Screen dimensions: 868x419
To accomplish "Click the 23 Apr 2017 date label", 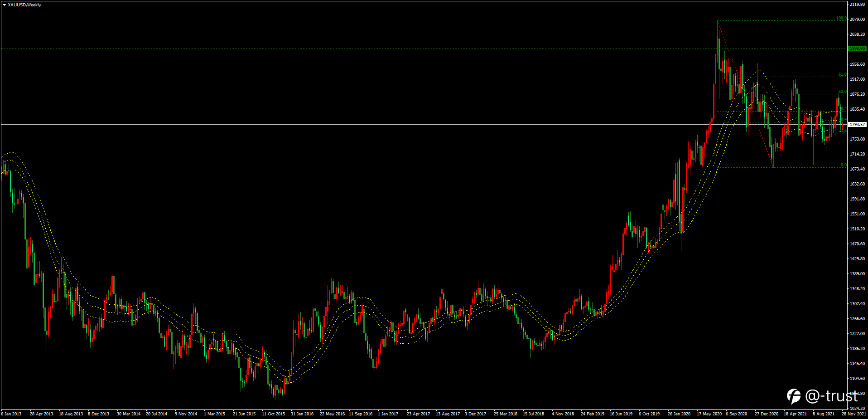I will coord(418,414).
